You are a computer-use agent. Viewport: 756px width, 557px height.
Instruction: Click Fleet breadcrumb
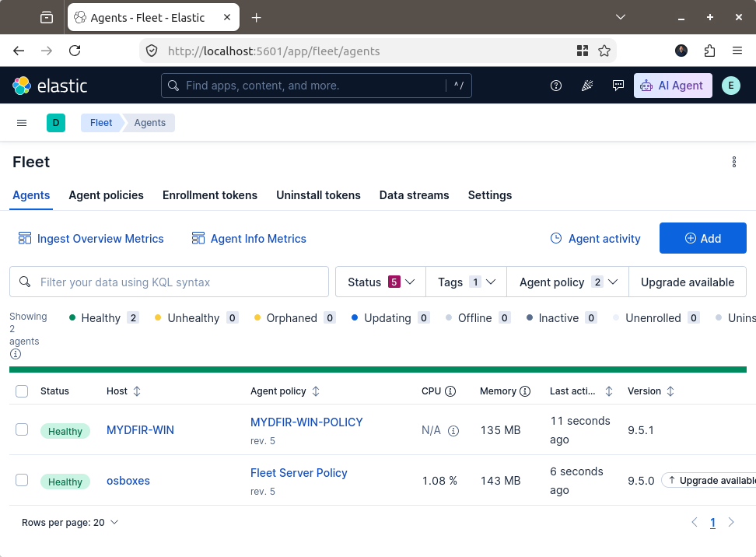pyautogui.click(x=101, y=123)
